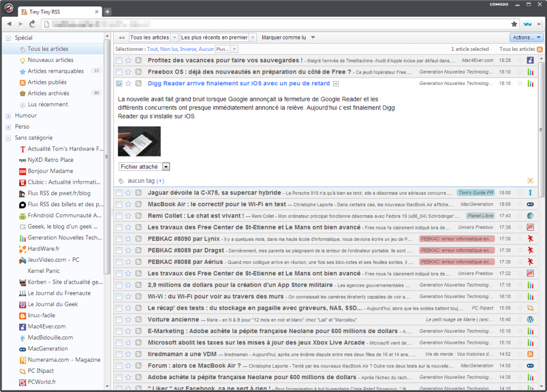Expand the 'Humour' category
The image size is (547, 392).
[9, 116]
